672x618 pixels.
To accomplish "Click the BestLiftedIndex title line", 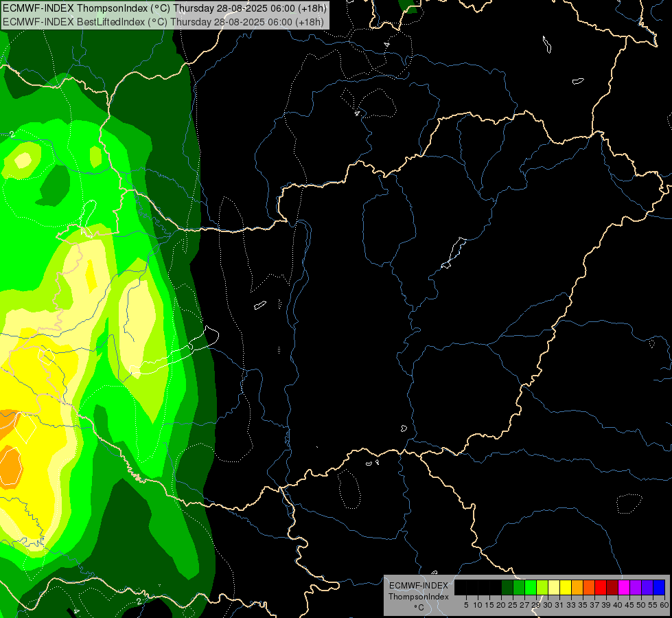I will [163, 22].
